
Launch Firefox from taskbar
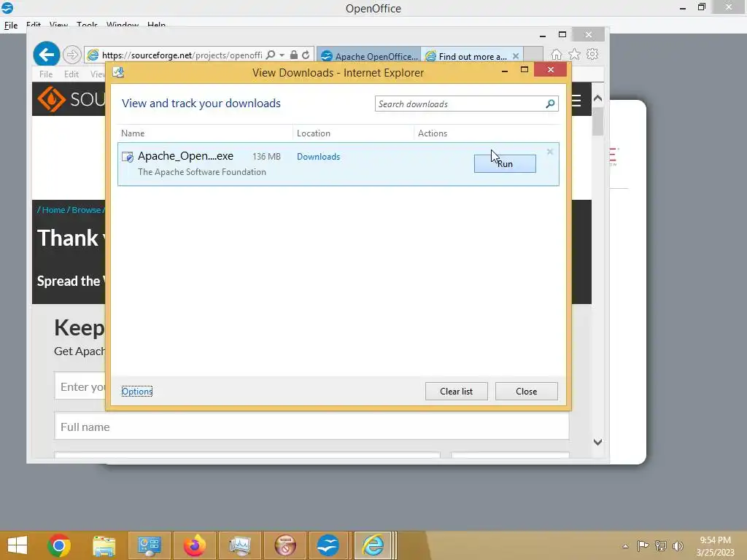[194, 545]
